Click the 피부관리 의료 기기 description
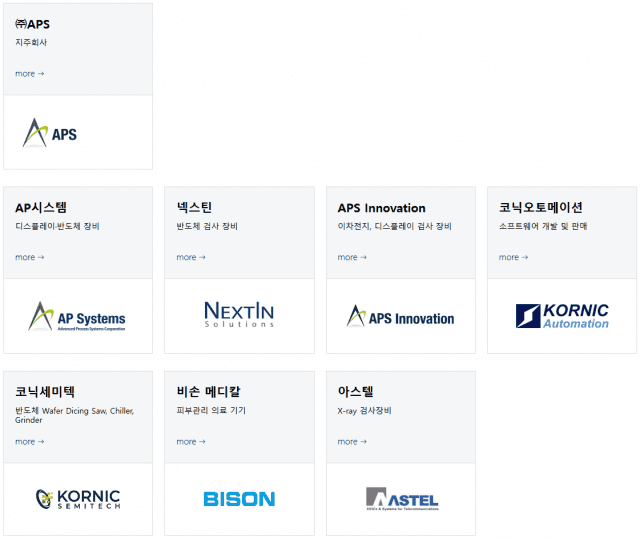 coord(211,410)
